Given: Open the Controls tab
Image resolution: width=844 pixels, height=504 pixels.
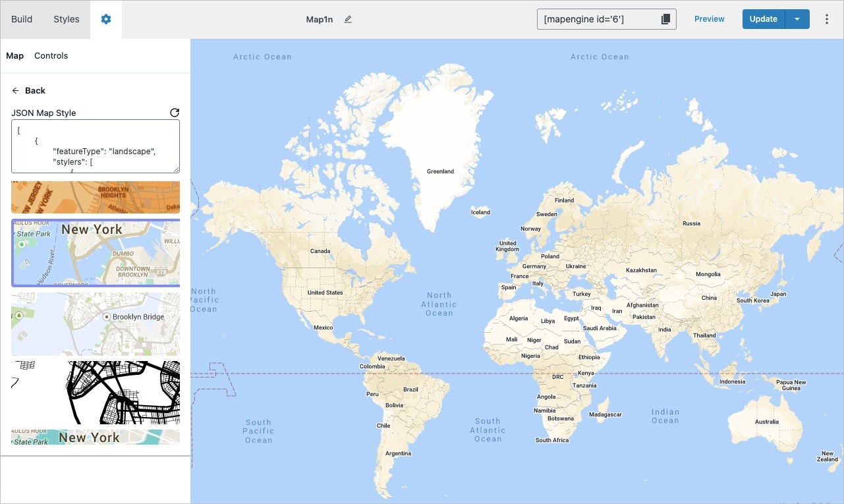Looking at the screenshot, I should click(51, 55).
